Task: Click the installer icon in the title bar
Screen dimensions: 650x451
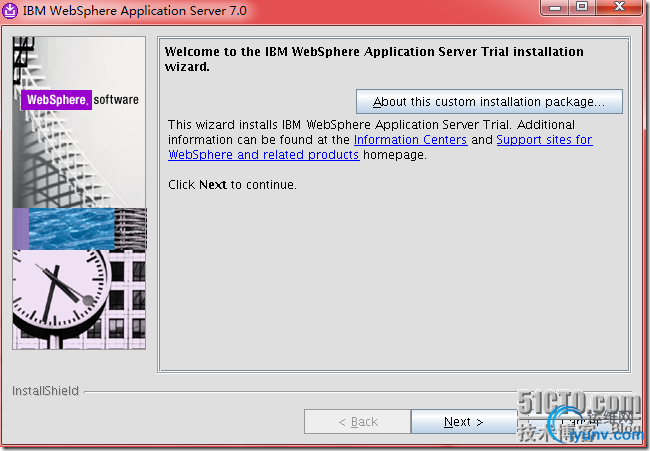Action: pyautogui.click(x=10, y=10)
